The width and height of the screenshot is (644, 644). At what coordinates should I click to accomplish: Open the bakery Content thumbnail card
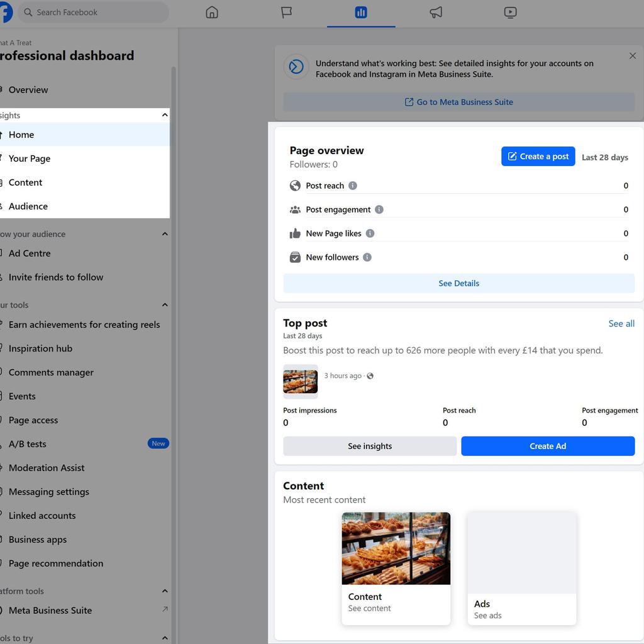tap(396, 568)
